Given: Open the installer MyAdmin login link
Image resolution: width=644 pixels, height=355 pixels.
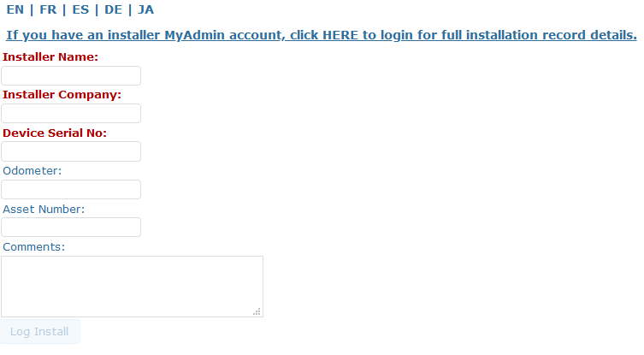Looking at the screenshot, I should [x=322, y=35].
